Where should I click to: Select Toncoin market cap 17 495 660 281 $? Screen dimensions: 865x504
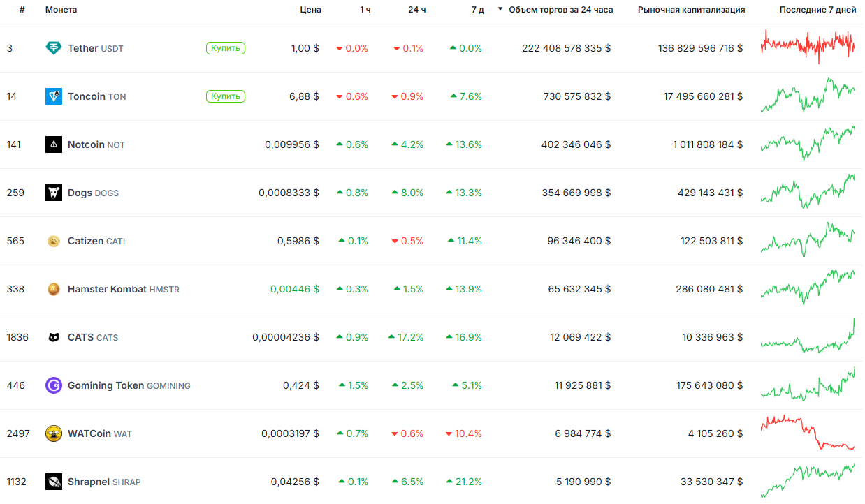(704, 96)
